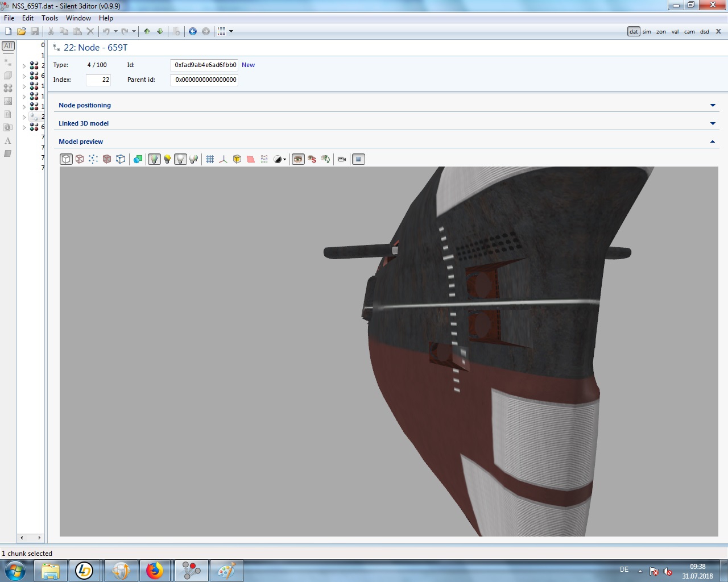Click the pink plane icon
The width and height of the screenshot is (728, 582).
(x=251, y=159)
